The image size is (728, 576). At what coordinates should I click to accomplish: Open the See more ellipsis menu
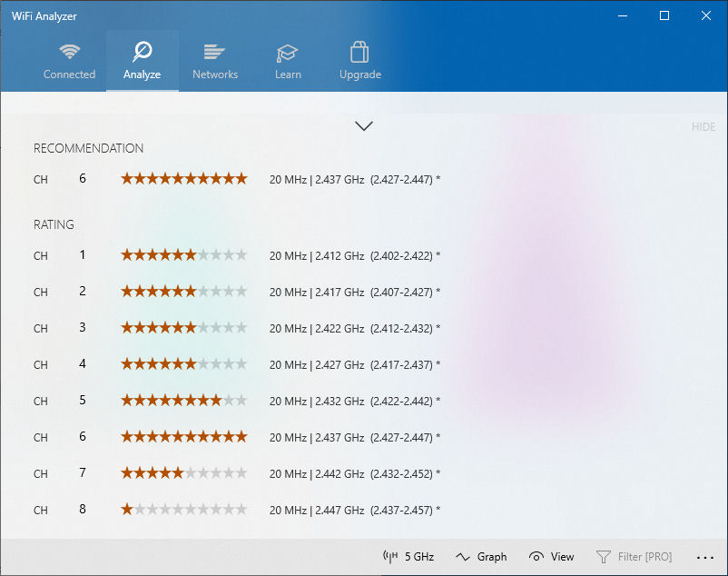(704, 556)
